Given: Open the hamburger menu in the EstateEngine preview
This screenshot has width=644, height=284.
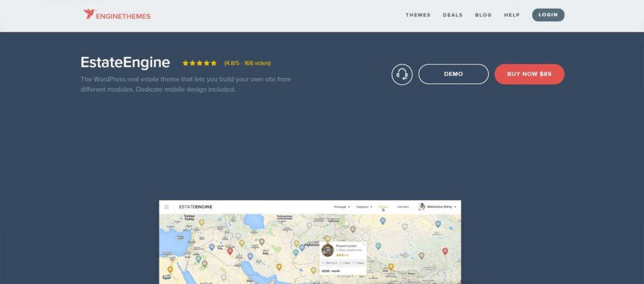Looking at the screenshot, I should click(167, 207).
